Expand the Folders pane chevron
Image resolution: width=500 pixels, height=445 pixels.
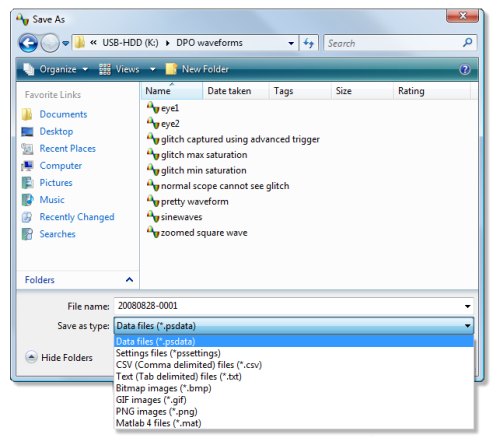[129, 280]
